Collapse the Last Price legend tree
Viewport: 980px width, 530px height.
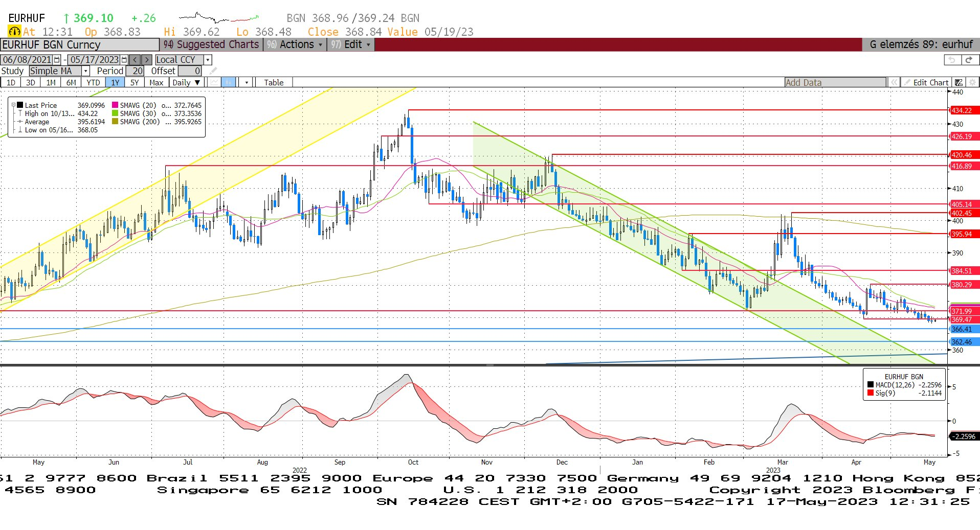[14, 105]
